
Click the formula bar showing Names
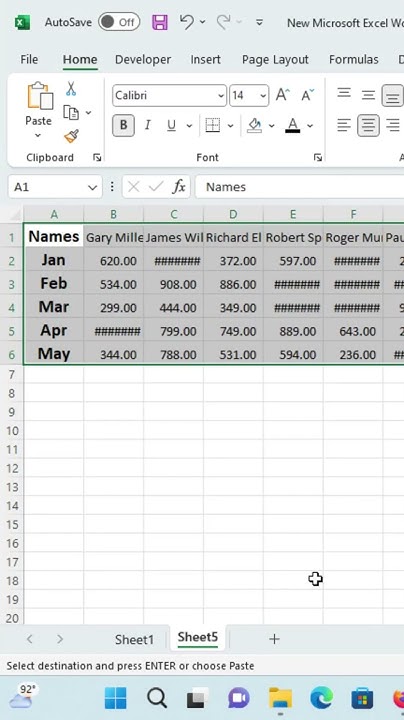click(299, 187)
